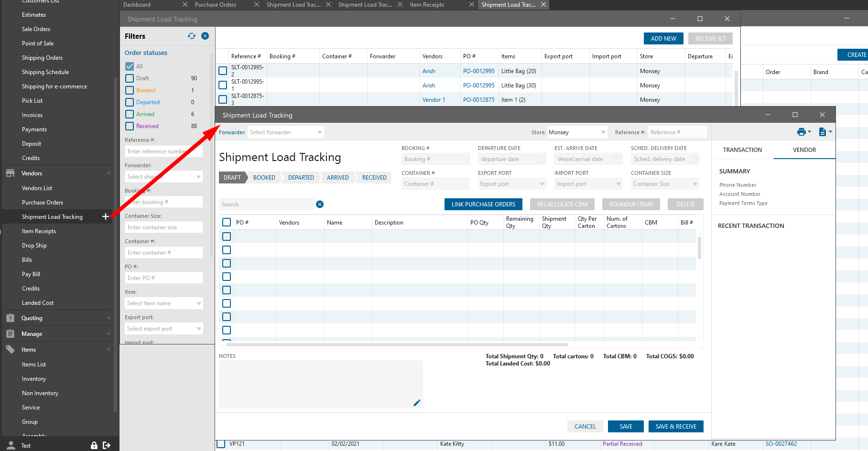Collapse the Vendors sidebar section

[x=108, y=173]
